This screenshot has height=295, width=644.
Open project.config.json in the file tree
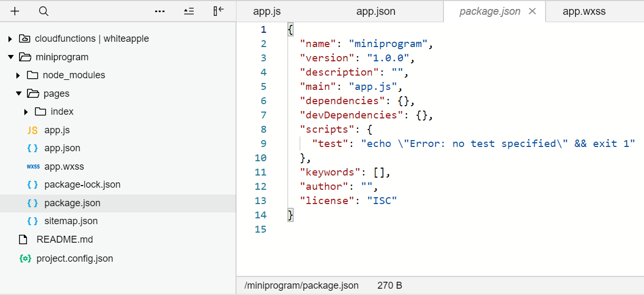[75, 259]
